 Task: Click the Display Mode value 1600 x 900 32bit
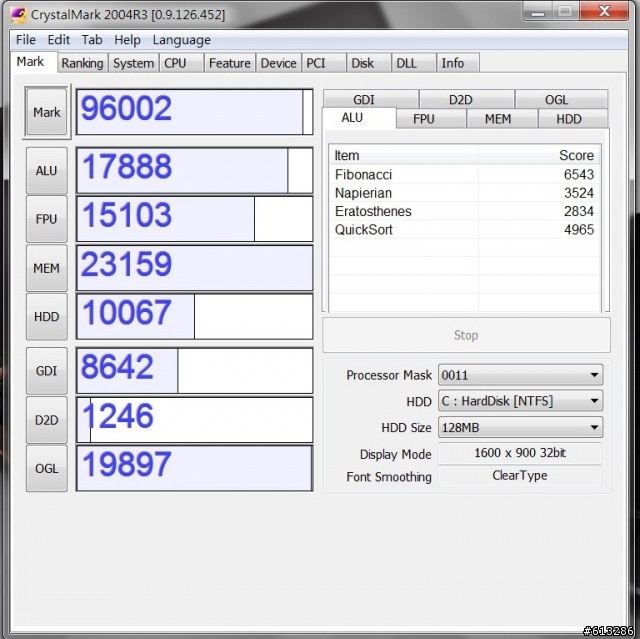[x=520, y=453]
